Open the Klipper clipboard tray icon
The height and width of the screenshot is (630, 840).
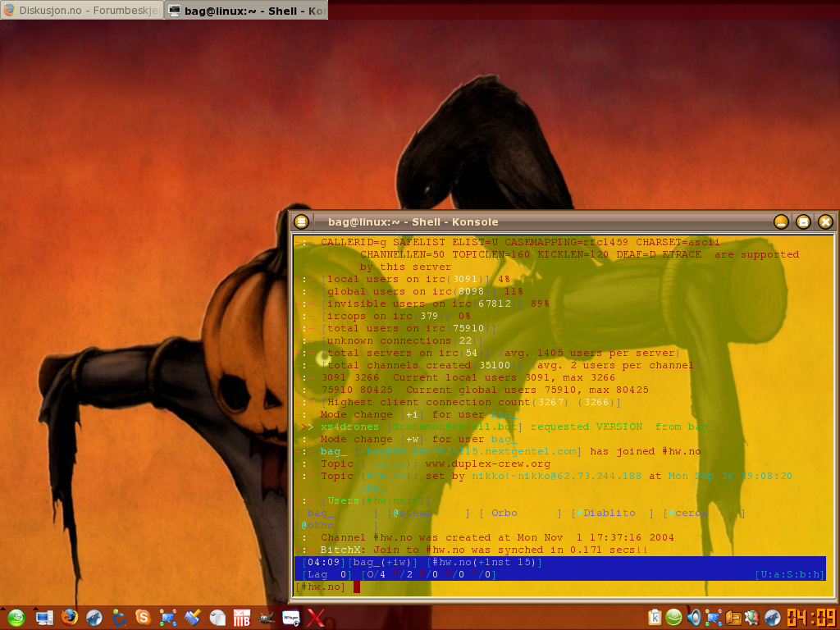click(655, 618)
